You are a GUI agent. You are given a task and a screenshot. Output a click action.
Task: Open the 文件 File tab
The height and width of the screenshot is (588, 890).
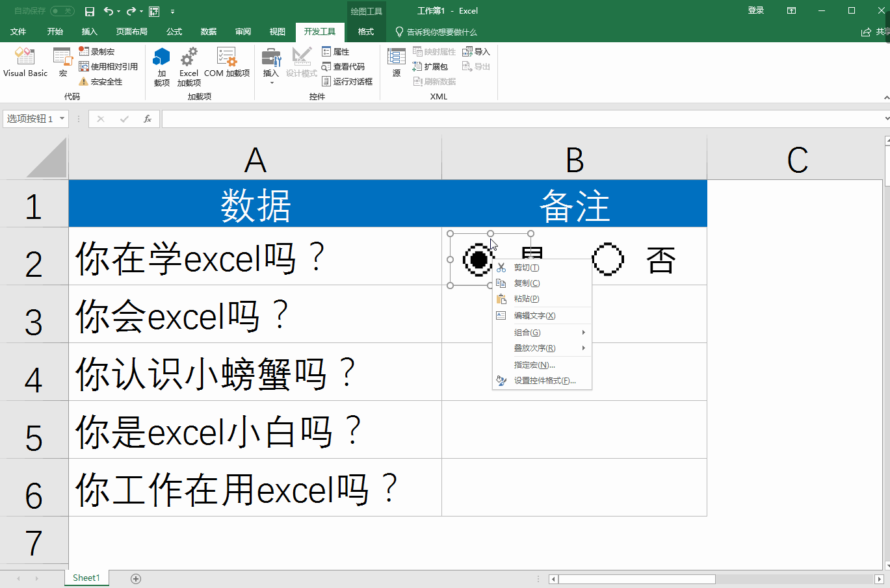pyautogui.click(x=18, y=32)
